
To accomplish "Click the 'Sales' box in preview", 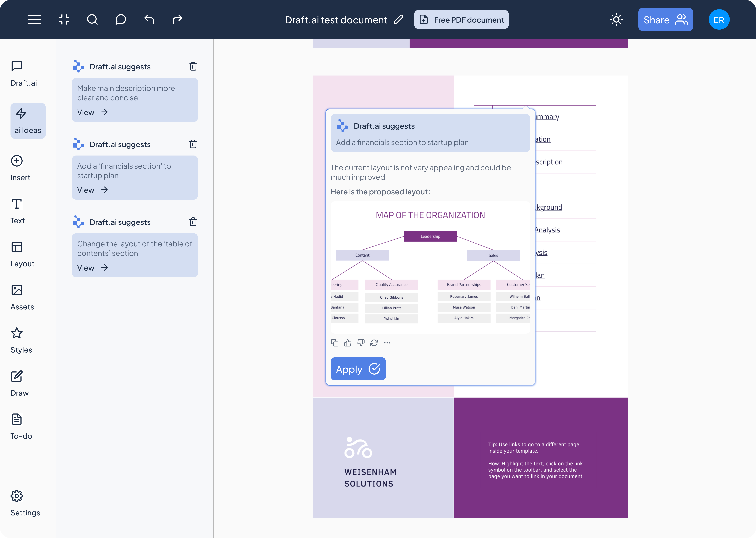I will point(493,255).
